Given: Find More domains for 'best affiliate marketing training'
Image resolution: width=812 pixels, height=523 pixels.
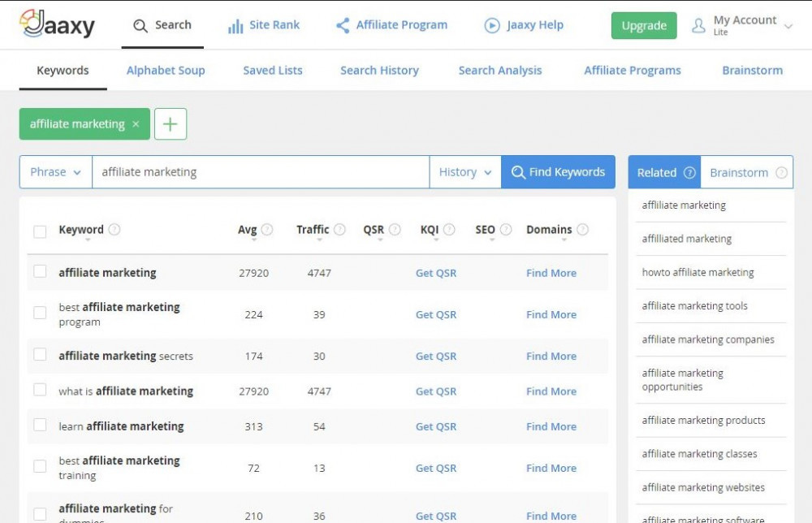Looking at the screenshot, I should coord(551,468).
